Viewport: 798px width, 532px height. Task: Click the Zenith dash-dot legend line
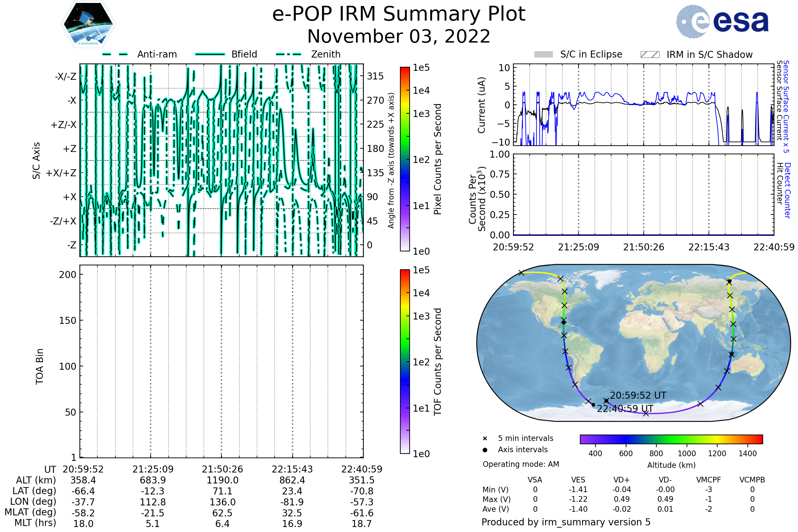coord(289,54)
